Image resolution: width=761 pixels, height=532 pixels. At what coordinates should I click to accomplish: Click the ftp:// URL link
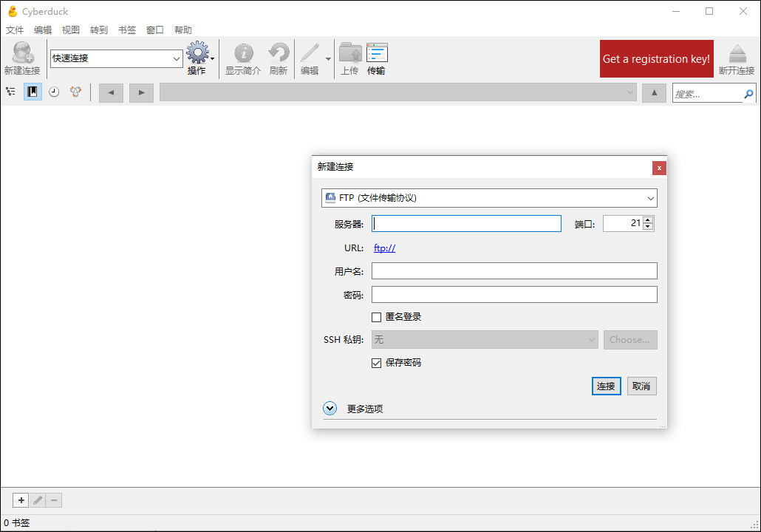point(384,248)
